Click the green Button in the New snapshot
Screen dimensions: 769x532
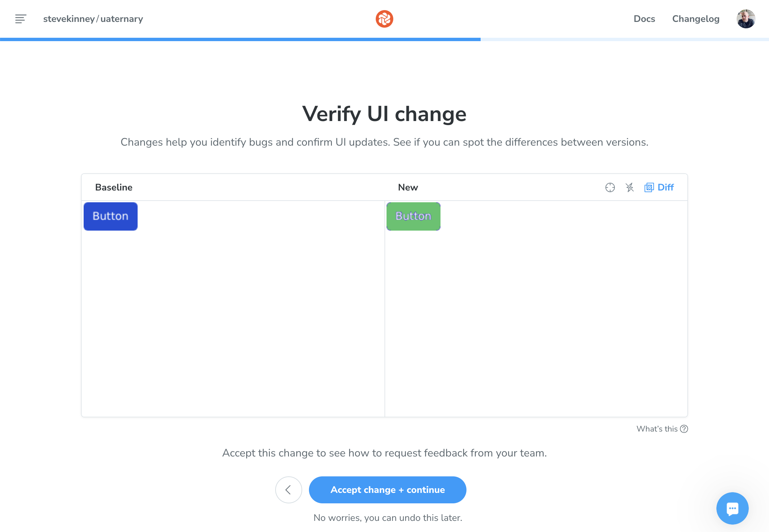(413, 216)
